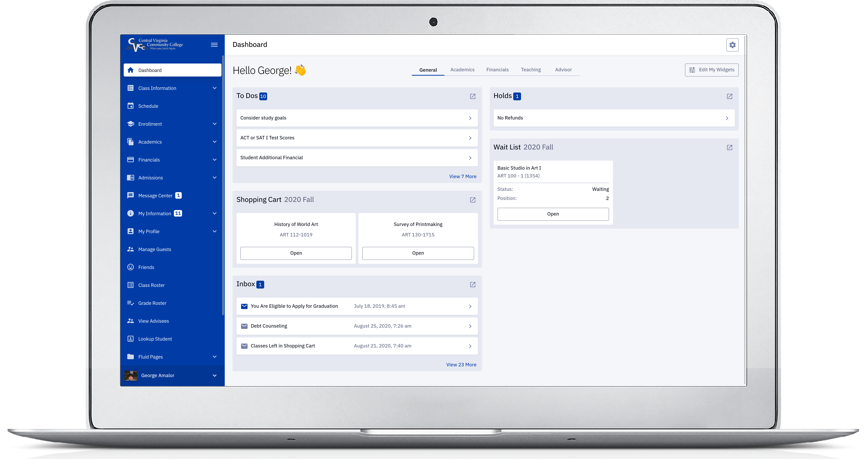
Task: Open Consider study goals to-do
Action: tap(357, 118)
